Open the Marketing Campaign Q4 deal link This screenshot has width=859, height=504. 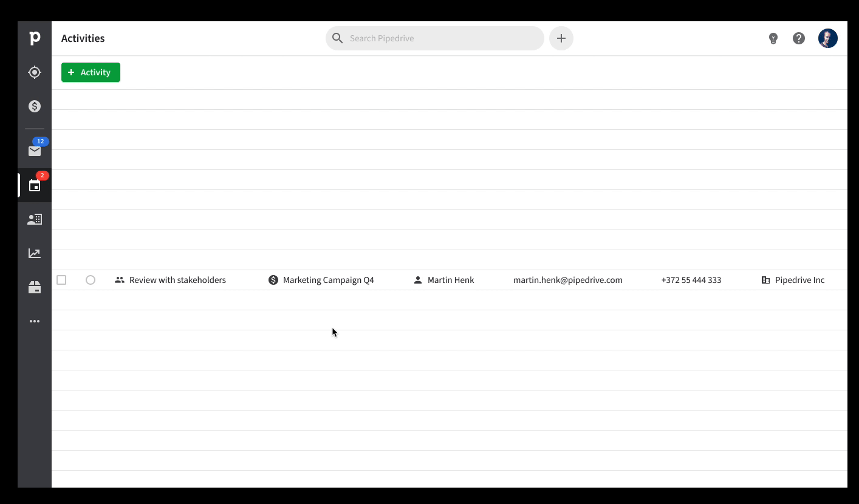pyautogui.click(x=329, y=280)
